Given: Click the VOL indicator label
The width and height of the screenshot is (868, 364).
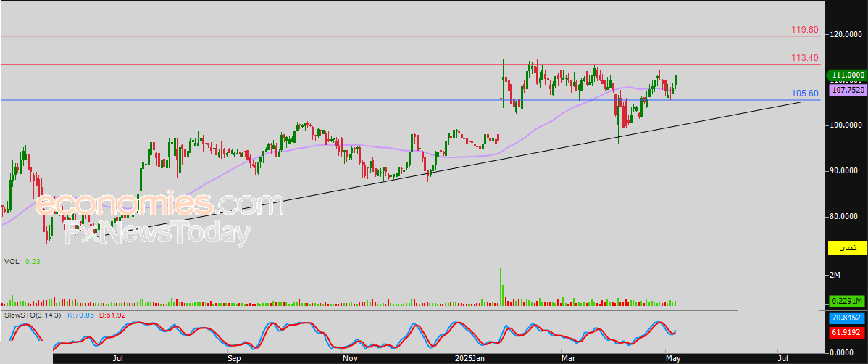Looking at the screenshot, I should [x=11, y=262].
